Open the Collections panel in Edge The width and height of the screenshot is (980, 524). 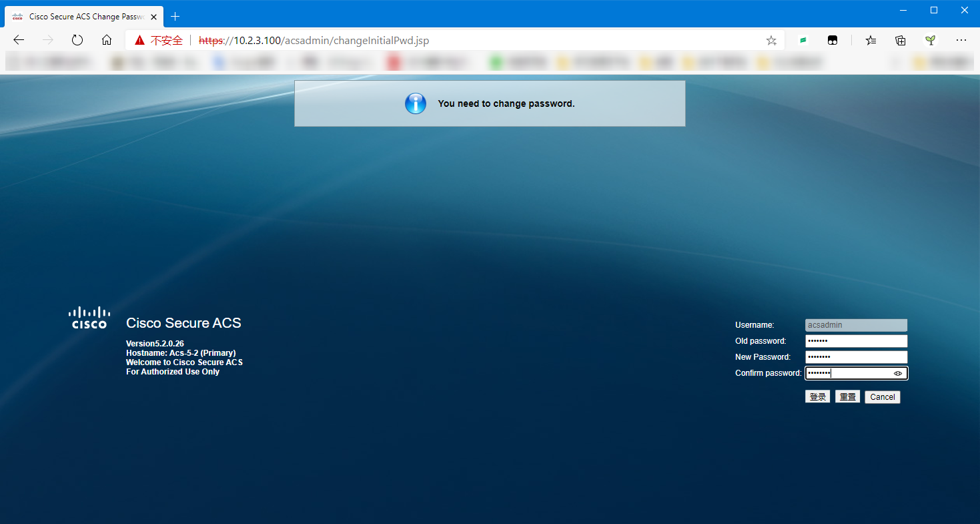pyautogui.click(x=900, y=40)
